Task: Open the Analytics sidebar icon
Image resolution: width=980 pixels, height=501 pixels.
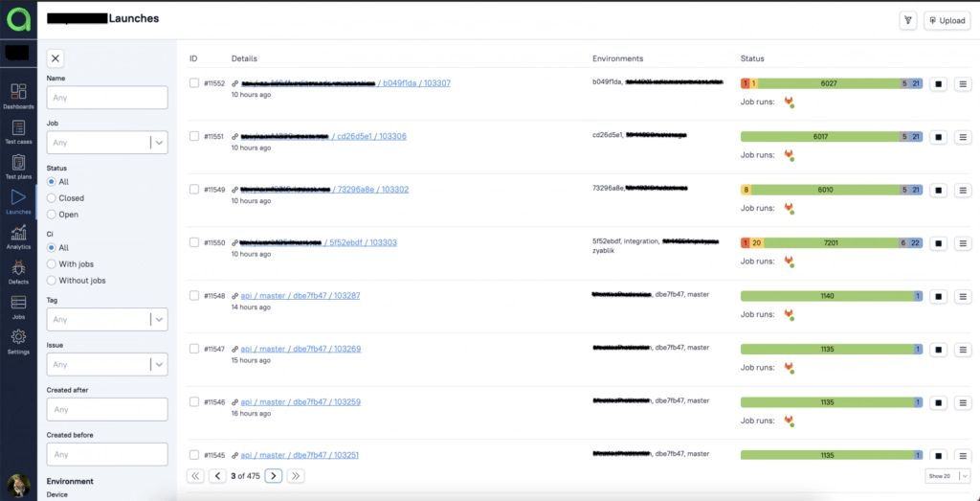Action: (18, 236)
